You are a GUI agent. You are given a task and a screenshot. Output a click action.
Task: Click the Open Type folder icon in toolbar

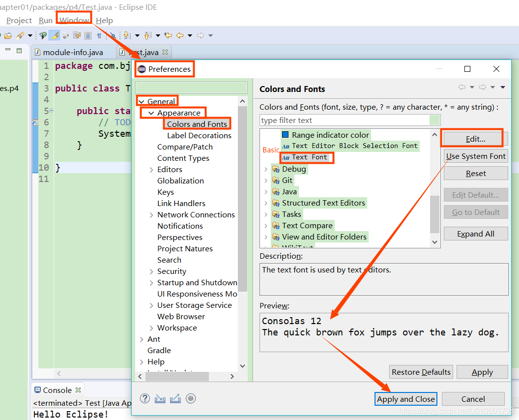(8, 35)
